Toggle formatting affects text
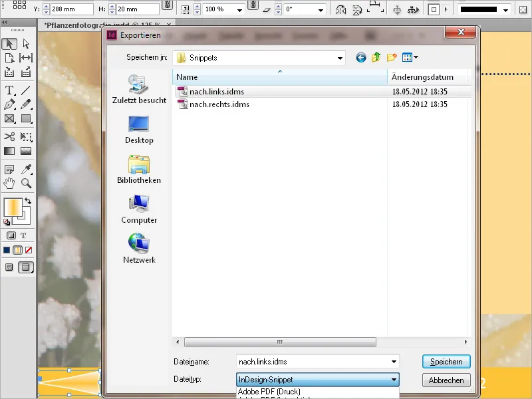The height and width of the screenshot is (399, 532). tap(23, 235)
